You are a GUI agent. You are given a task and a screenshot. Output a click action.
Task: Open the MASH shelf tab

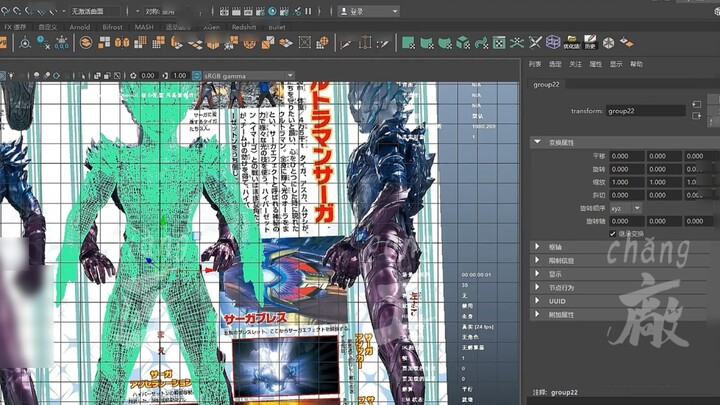coord(144,27)
